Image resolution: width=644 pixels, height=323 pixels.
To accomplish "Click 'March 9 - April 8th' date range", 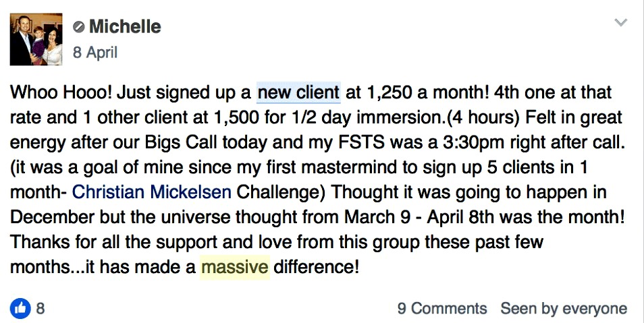I will 417,217.
